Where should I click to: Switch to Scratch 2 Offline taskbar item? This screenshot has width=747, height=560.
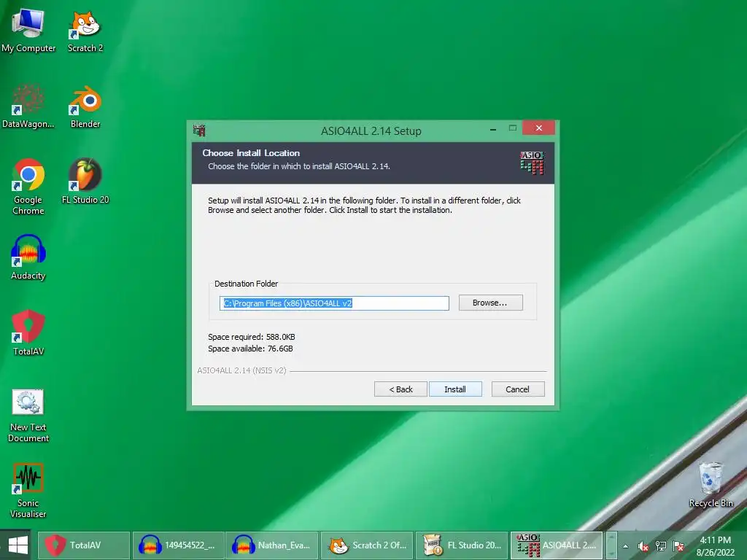click(367, 545)
